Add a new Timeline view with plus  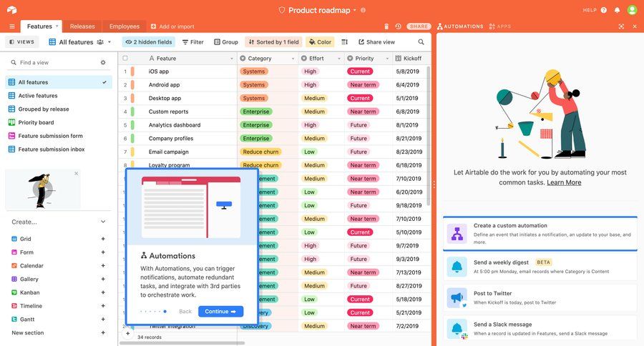coord(103,306)
